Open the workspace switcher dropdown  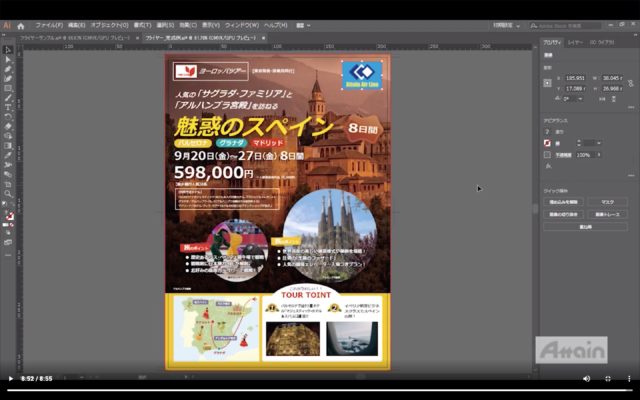[x=507, y=25]
